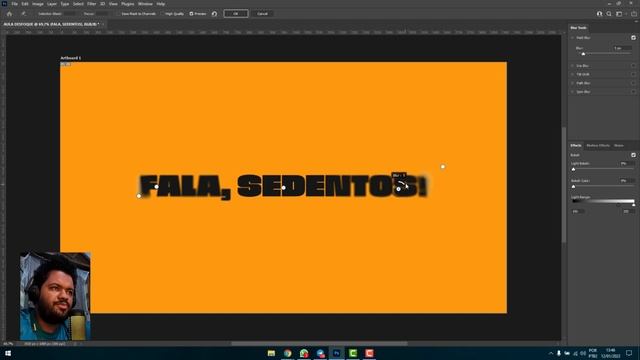This screenshot has height=360, width=640.
Task: Switch to the Motion Effects tab
Action: coord(598,146)
